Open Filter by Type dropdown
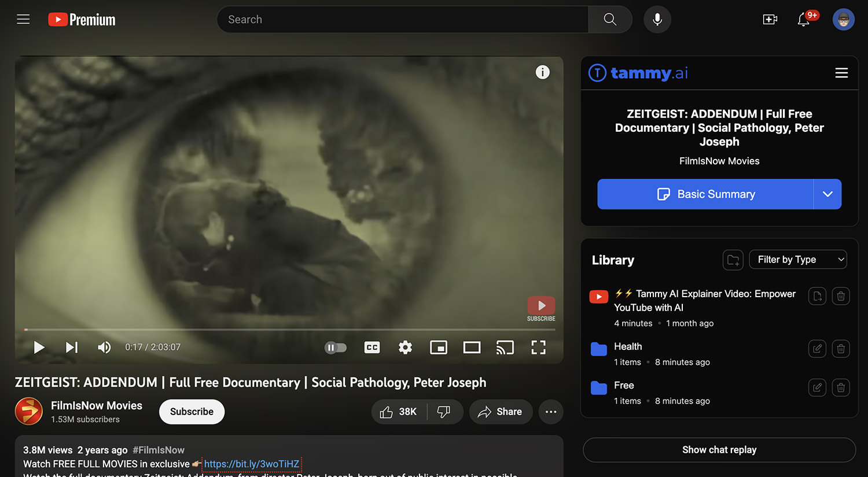868x477 pixels. click(798, 260)
